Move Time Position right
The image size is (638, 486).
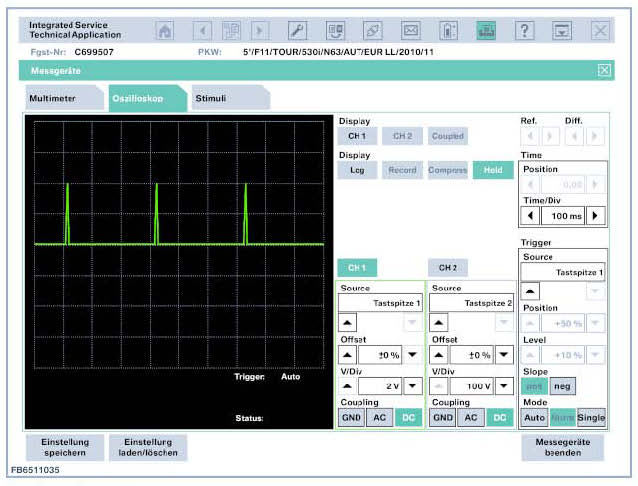pos(595,184)
